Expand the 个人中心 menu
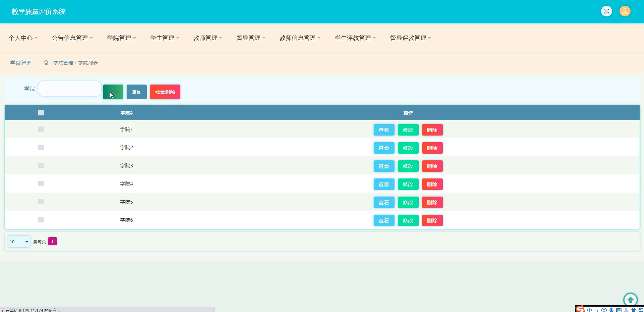Image resolution: width=644 pixels, height=312 pixels. coord(23,38)
